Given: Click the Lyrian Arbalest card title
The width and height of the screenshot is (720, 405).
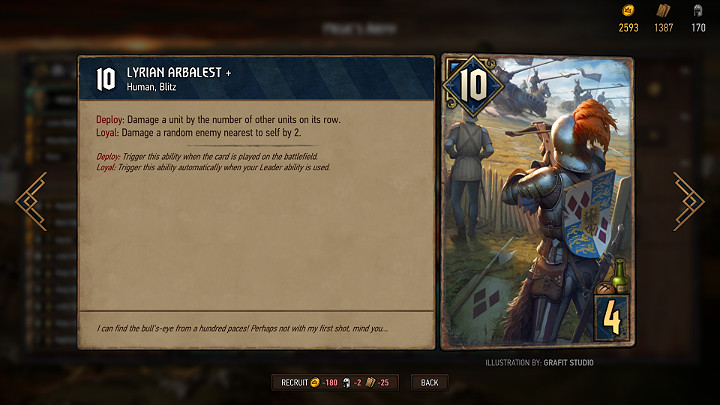Looking at the screenshot, I should click(174, 73).
